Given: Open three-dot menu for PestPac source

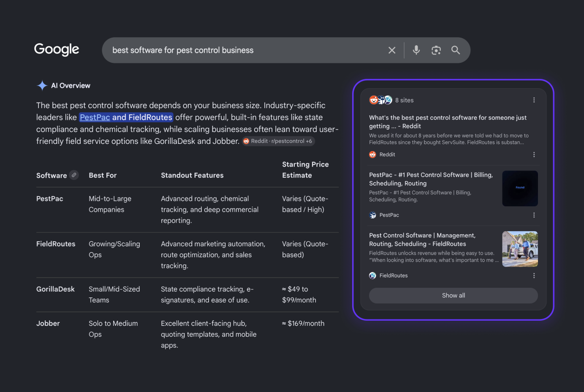Looking at the screenshot, I should tap(534, 215).
